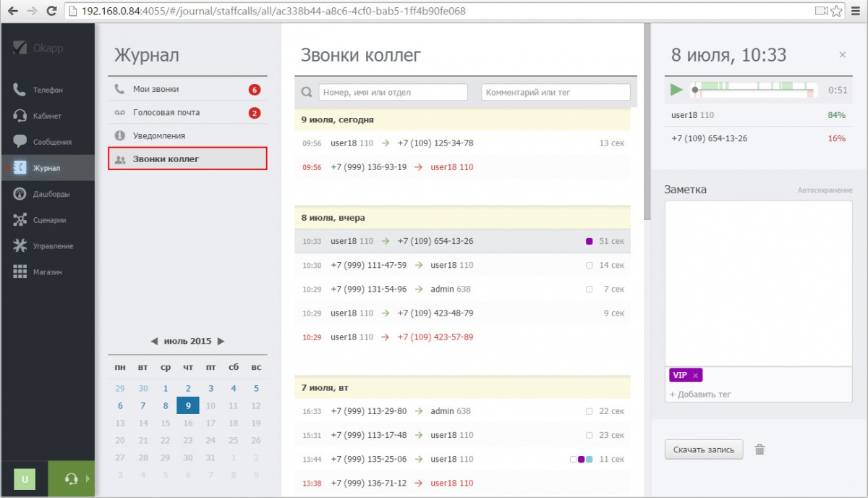
Task: Remove the VIP tag
Action: (695, 375)
